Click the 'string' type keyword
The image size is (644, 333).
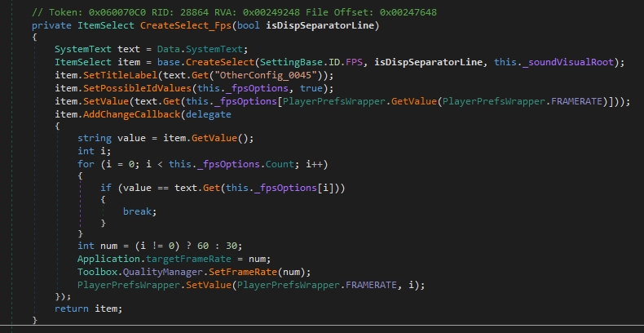[x=95, y=138]
